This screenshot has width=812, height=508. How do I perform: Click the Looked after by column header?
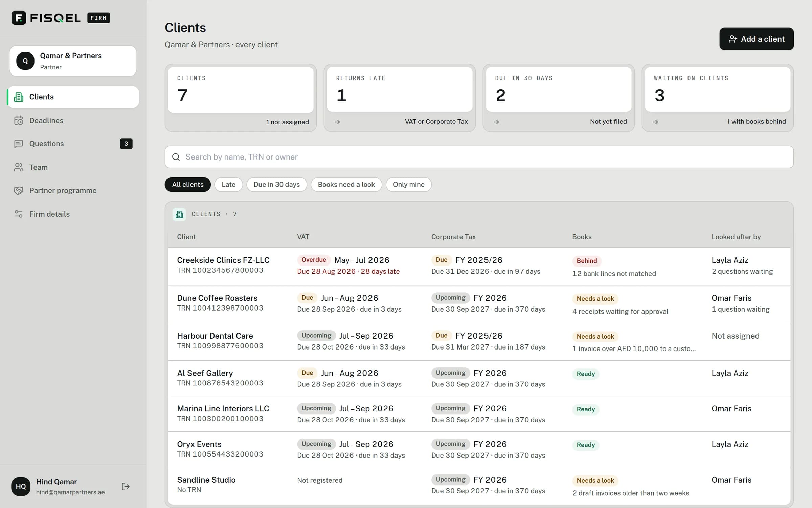[736, 237]
